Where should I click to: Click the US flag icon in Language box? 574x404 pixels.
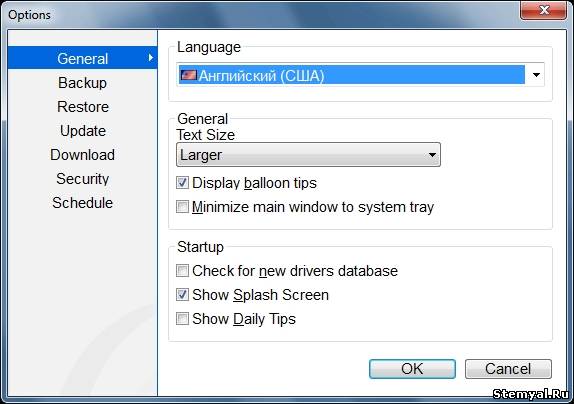[x=189, y=75]
